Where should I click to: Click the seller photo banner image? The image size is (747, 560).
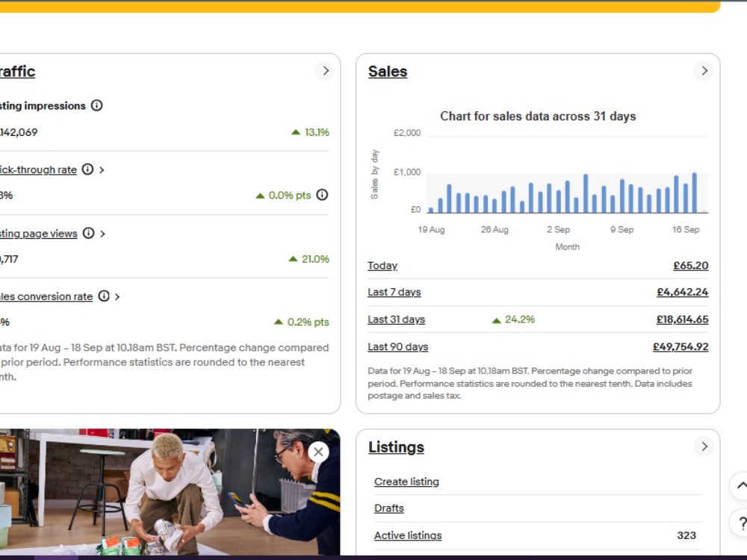[x=170, y=492]
